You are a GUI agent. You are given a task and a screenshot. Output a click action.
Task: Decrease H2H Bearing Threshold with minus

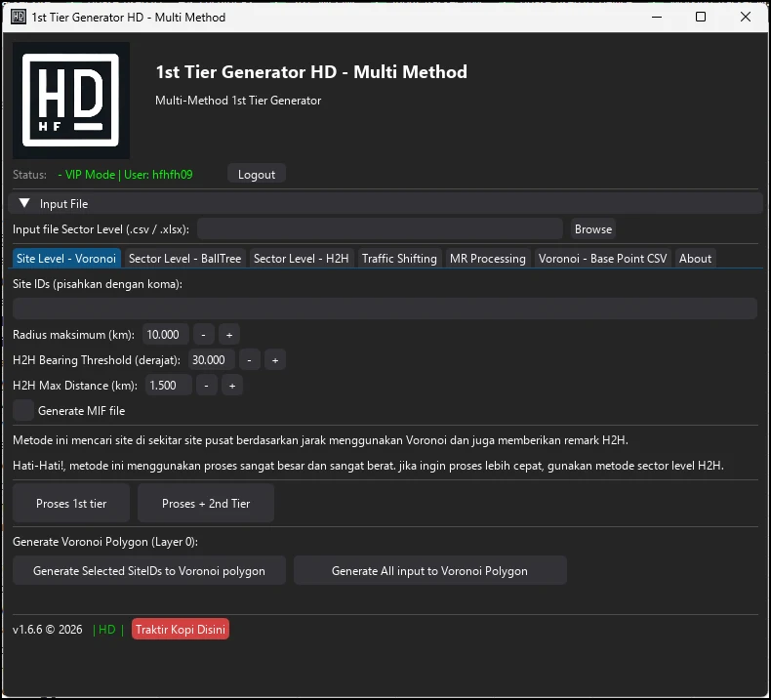click(249, 359)
